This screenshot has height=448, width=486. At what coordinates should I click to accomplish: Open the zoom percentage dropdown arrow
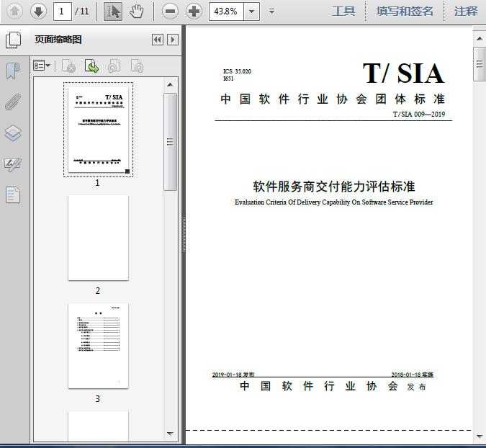252,12
